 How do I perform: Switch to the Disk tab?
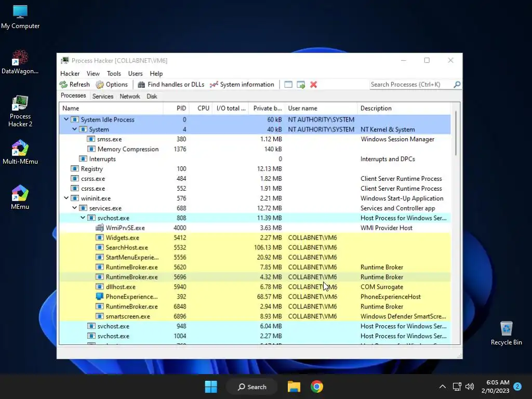[x=152, y=96]
